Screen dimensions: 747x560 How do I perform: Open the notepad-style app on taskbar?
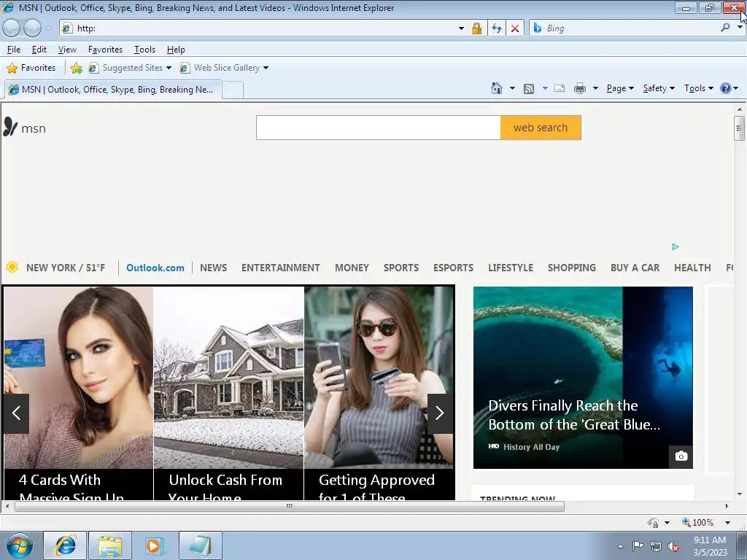coord(200,545)
